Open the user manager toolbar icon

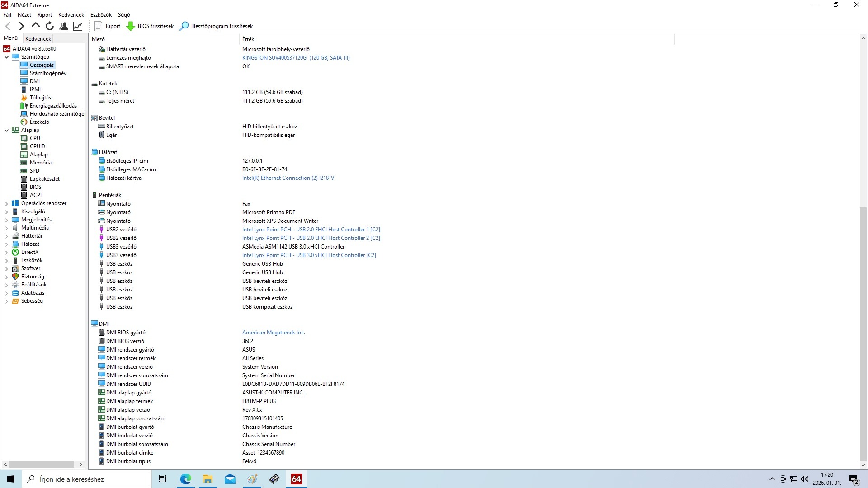pyautogui.click(x=64, y=26)
